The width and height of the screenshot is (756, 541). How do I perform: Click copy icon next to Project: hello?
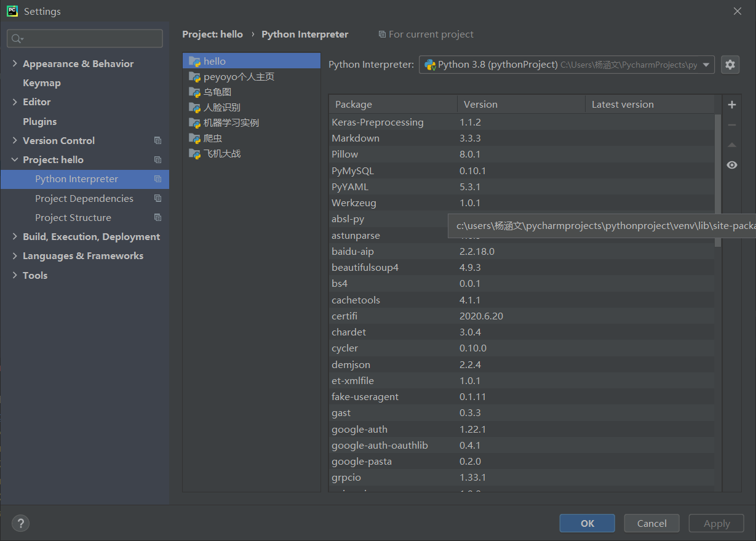[157, 159]
